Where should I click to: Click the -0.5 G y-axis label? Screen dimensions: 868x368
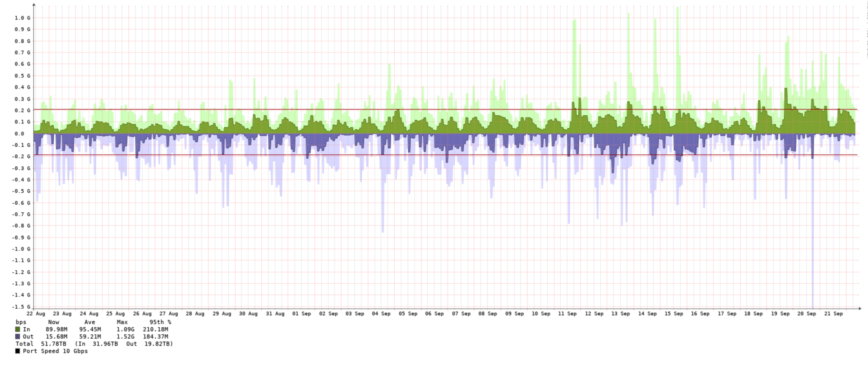tap(21, 191)
